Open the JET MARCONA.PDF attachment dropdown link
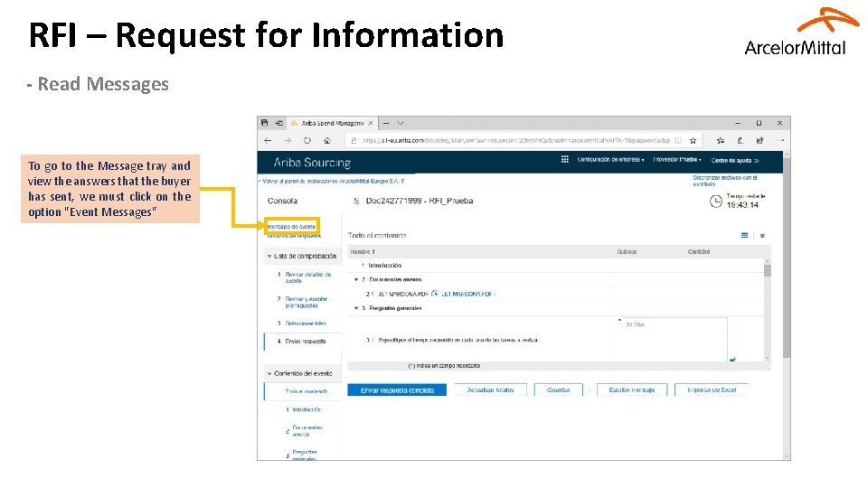Image resolution: width=868 pixels, height=488 pixels. [467, 294]
